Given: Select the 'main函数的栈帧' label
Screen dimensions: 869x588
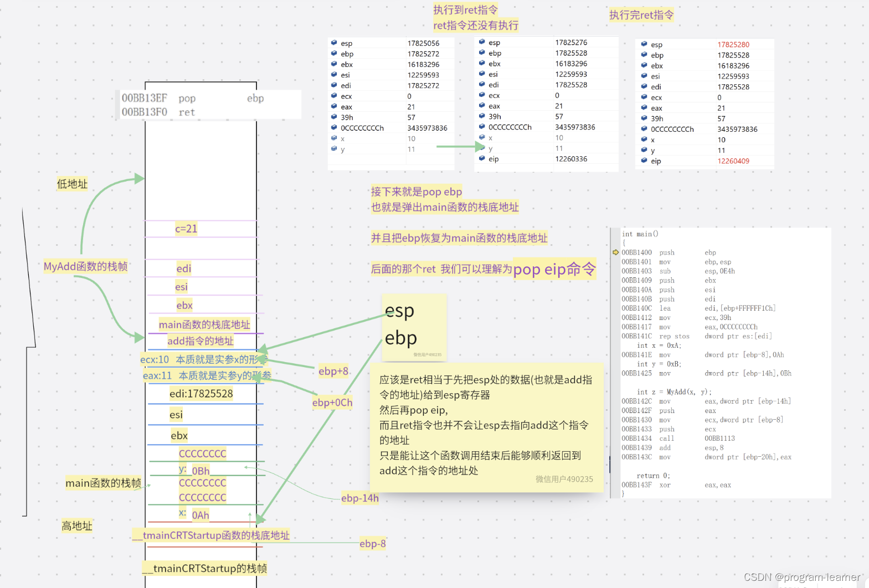Looking at the screenshot, I should [103, 483].
